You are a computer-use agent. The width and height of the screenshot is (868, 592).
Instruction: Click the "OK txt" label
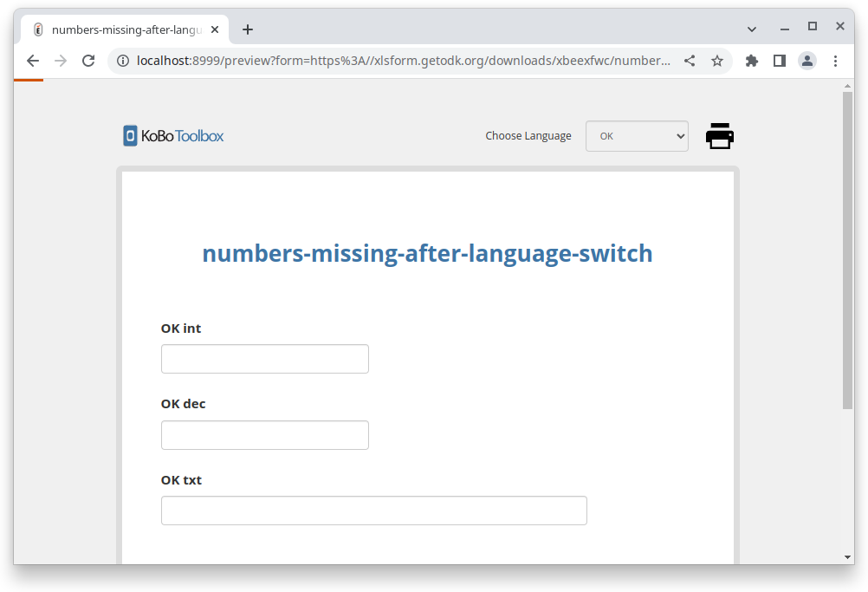(x=181, y=480)
